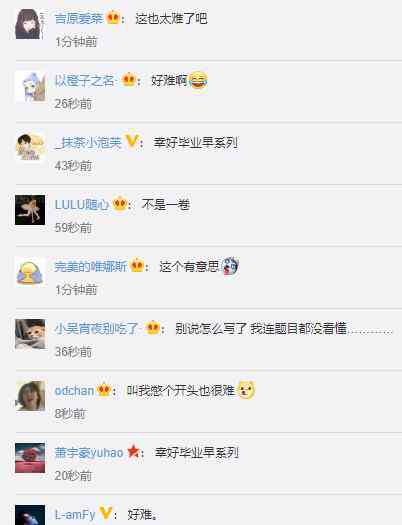402x525 pixels.
Task: Click the laughing-tears emoji after 好难啊
Action: click(198, 80)
